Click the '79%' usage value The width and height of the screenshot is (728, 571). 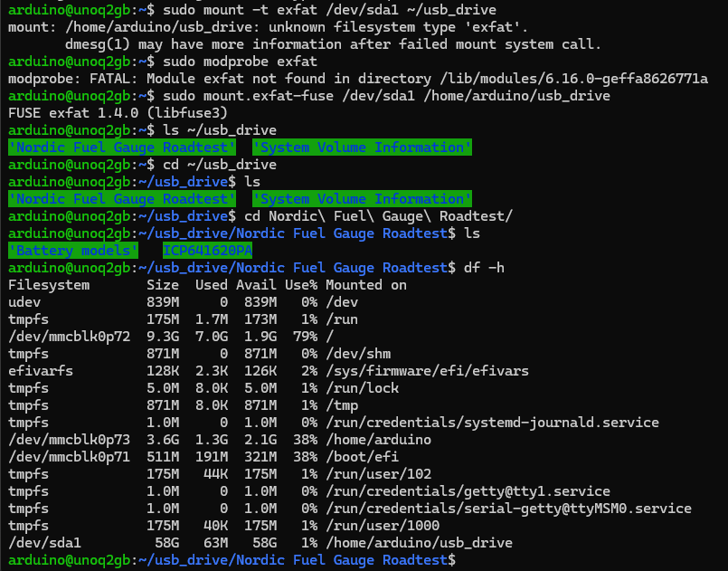coord(306,337)
